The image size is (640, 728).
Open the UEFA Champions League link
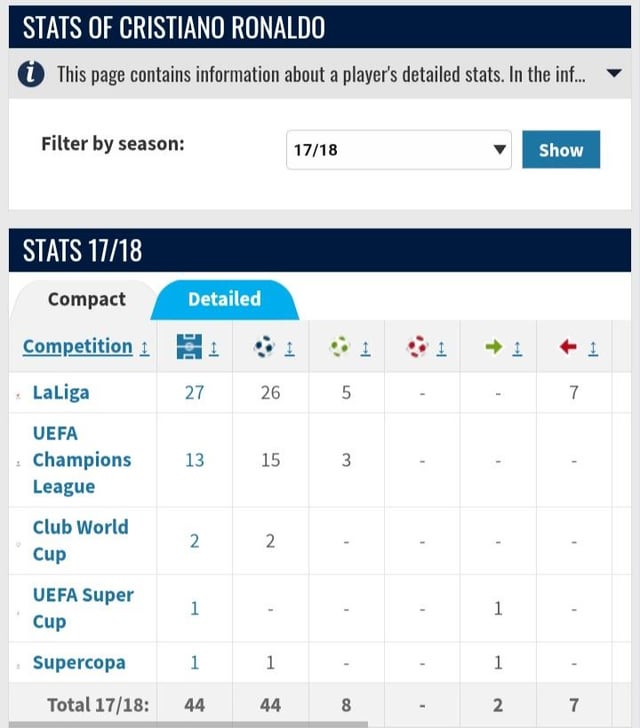coord(80,460)
